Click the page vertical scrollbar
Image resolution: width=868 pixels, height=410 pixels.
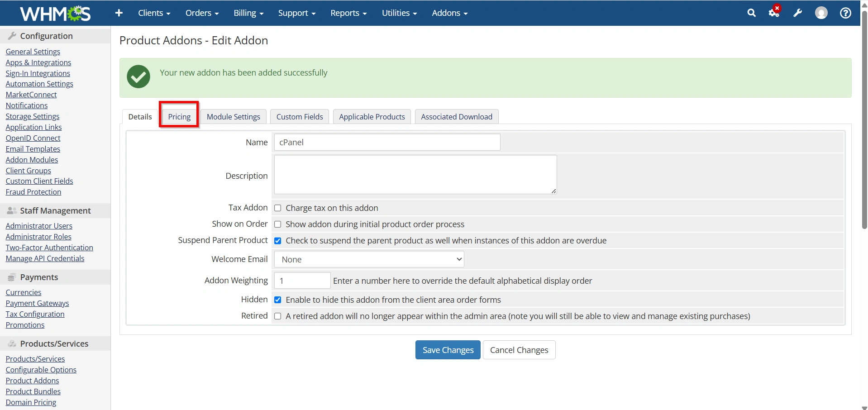(864, 120)
